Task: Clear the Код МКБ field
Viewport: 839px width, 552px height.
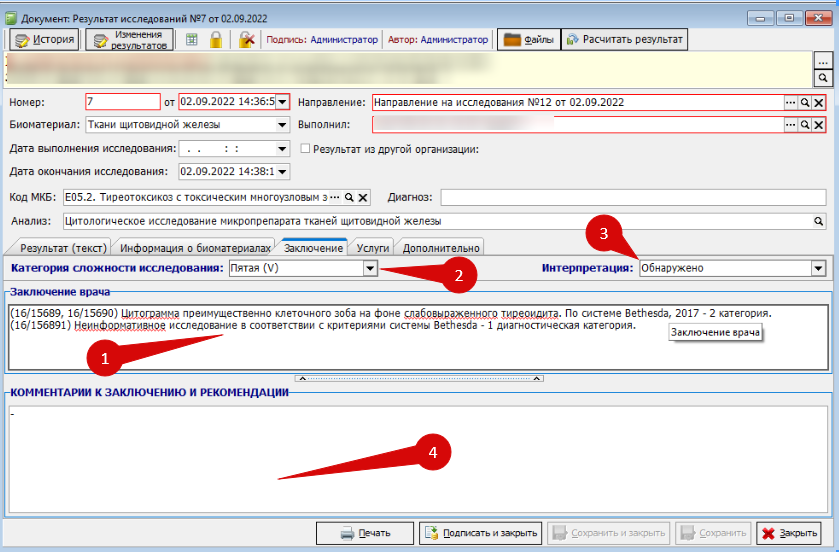Action: pyautogui.click(x=363, y=197)
